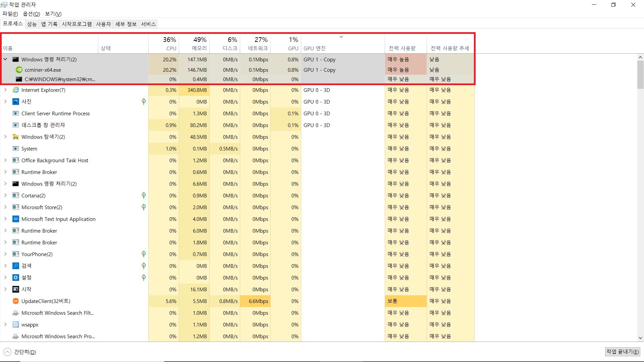
Task: Click the Internet Explorer process icon
Action: 15,90
